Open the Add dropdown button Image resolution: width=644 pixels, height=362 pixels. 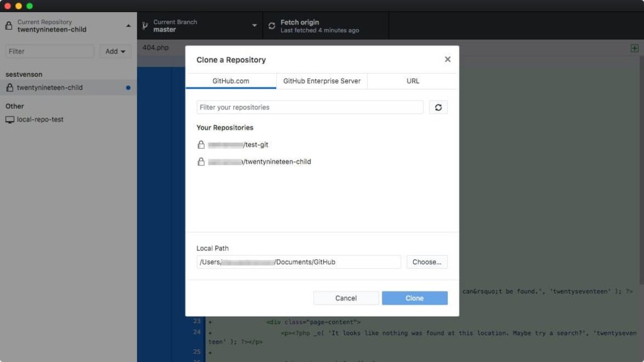point(116,52)
